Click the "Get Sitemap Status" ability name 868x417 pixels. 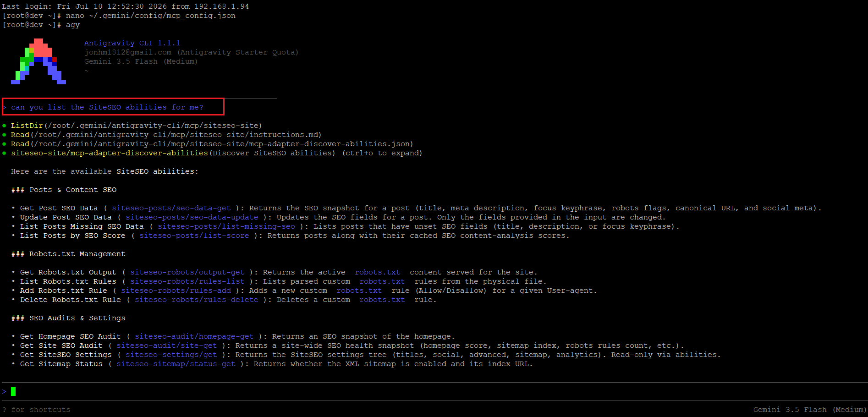point(61,364)
